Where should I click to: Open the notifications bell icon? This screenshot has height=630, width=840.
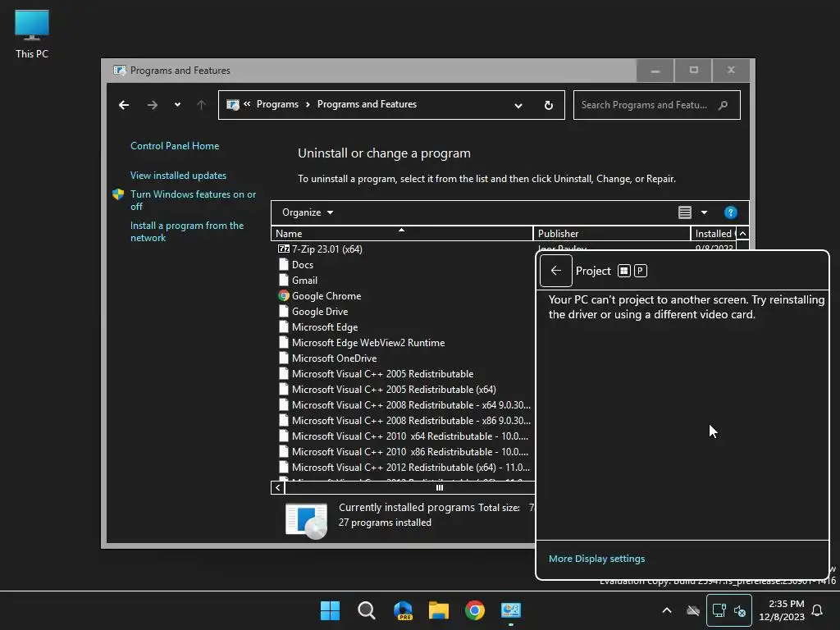point(817,610)
